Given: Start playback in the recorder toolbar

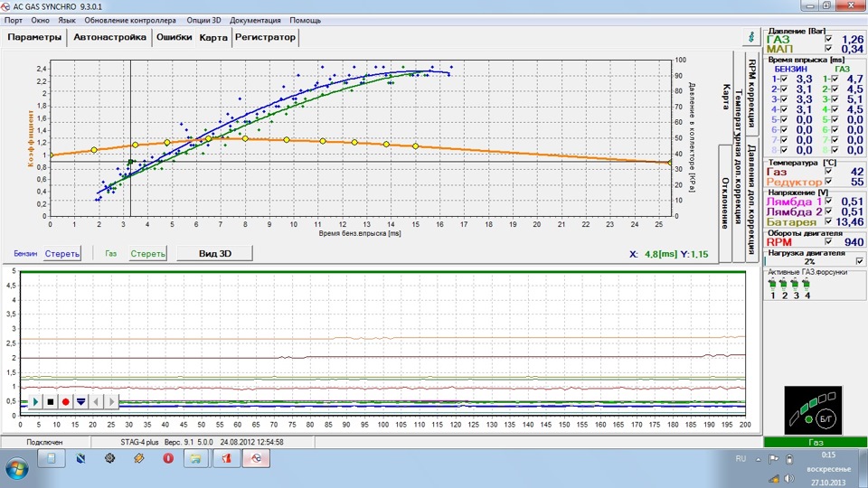Looking at the screenshot, I should (35, 401).
